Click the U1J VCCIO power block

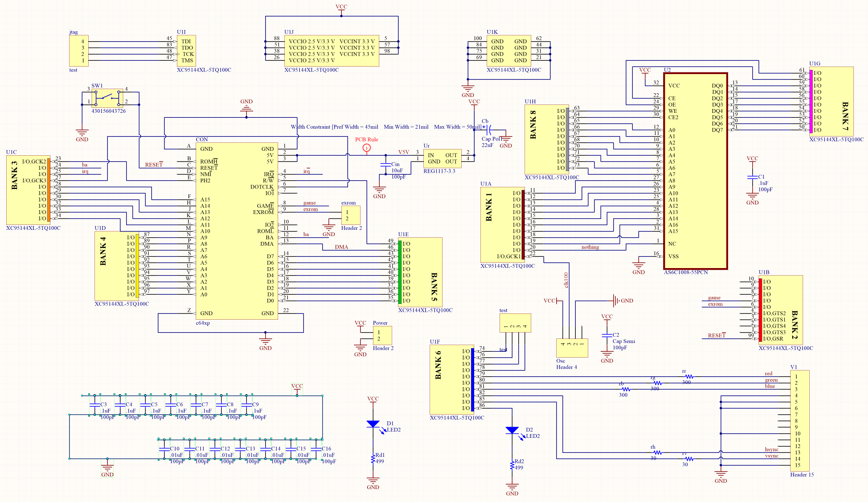pyautogui.click(x=331, y=51)
